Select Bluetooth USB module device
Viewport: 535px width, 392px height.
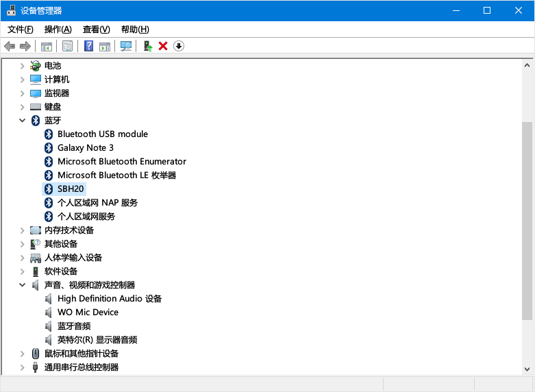coord(103,134)
